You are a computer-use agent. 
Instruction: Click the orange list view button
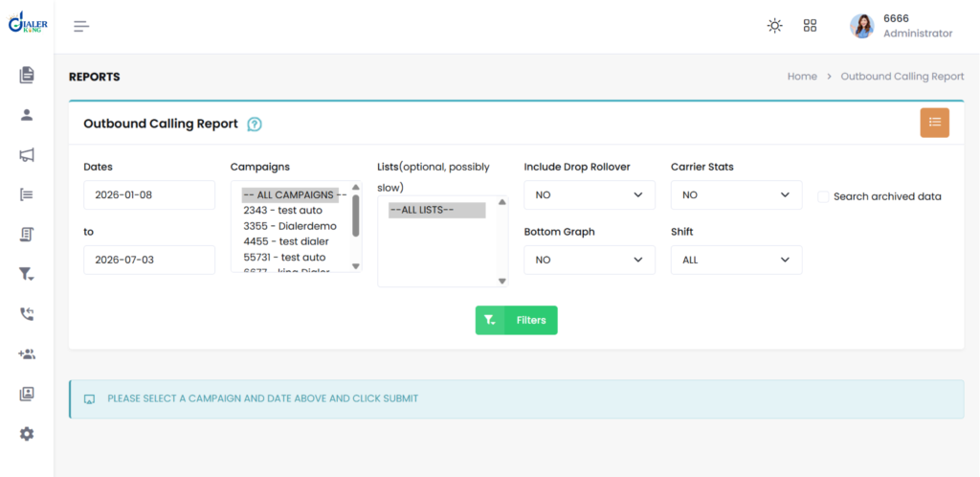(934, 123)
